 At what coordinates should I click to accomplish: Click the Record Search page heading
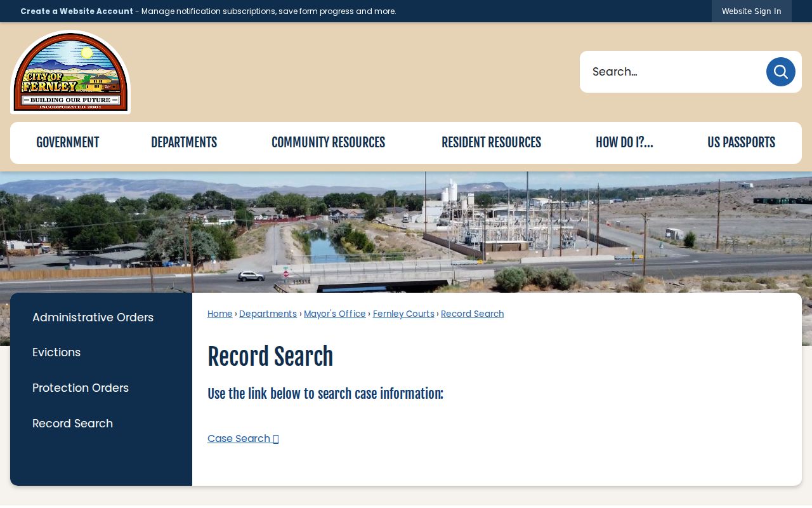270,357
